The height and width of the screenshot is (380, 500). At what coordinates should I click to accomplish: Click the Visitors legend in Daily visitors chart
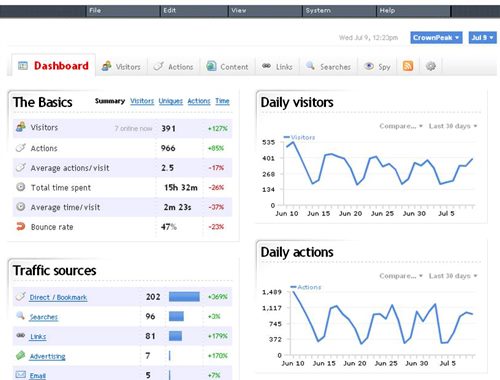299,137
